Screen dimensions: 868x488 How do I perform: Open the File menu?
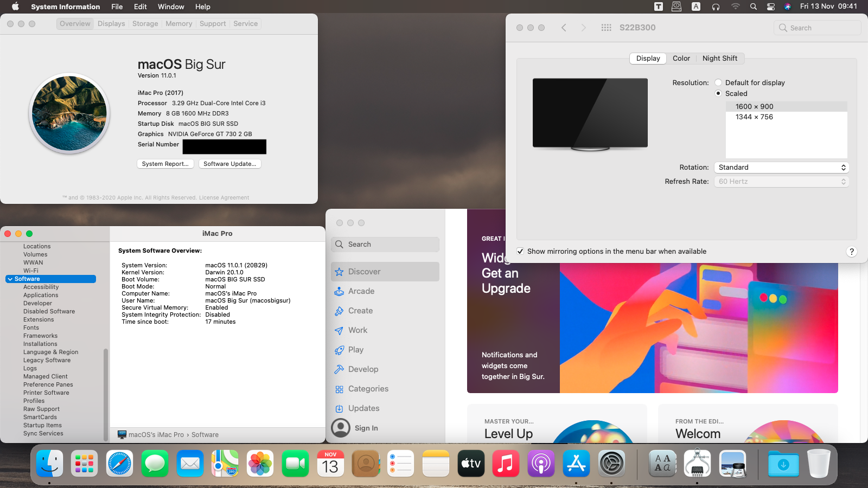[x=117, y=7]
